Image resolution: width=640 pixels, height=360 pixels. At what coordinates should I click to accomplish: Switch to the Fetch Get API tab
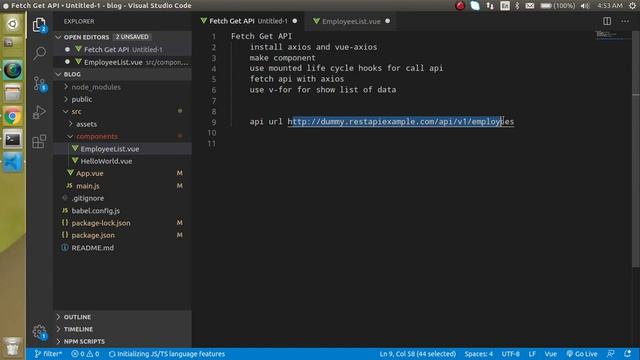248,21
